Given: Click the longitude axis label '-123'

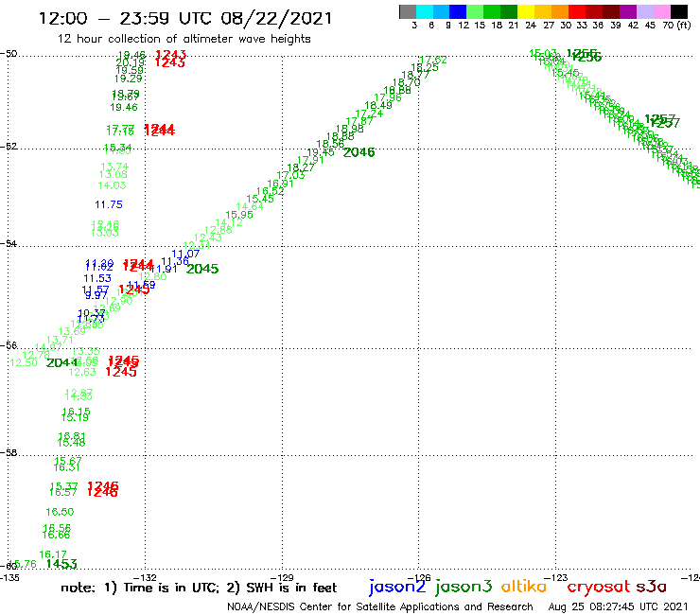Looking at the screenshot, I should [x=556, y=578].
